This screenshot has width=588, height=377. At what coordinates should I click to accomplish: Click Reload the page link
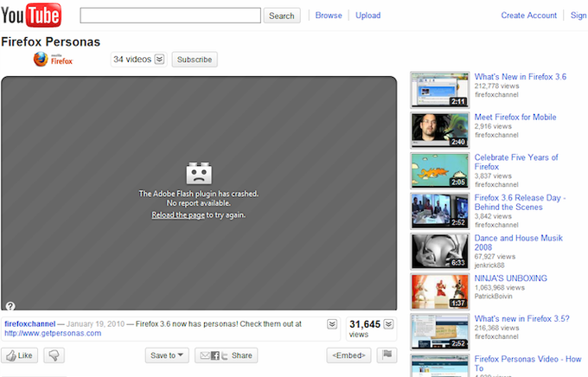point(178,215)
